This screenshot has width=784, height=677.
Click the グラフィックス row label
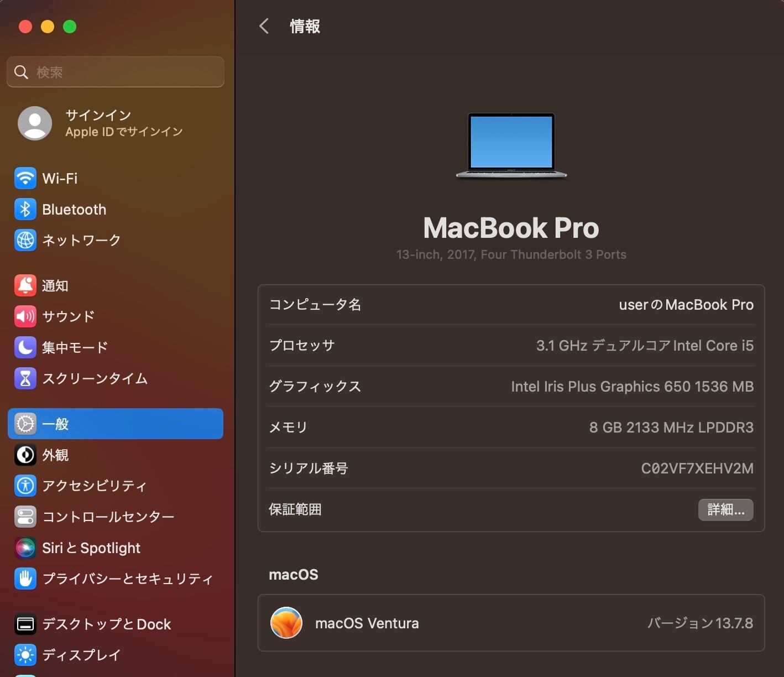click(315, 387)
